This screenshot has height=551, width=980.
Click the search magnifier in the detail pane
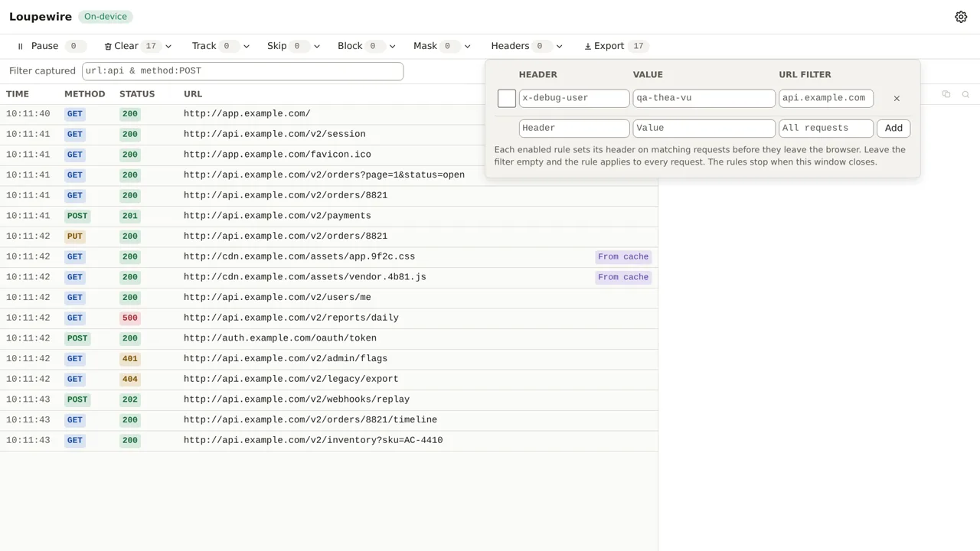[x=965, y=94]
